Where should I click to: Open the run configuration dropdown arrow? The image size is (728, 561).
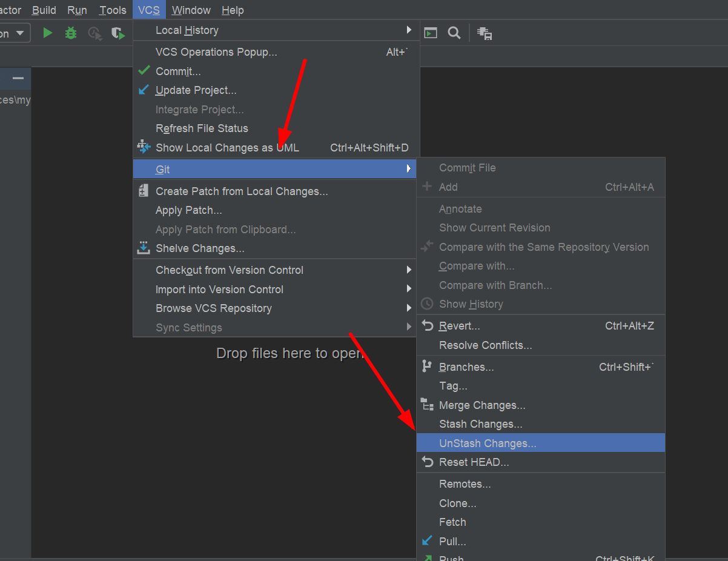click(21, 33)
